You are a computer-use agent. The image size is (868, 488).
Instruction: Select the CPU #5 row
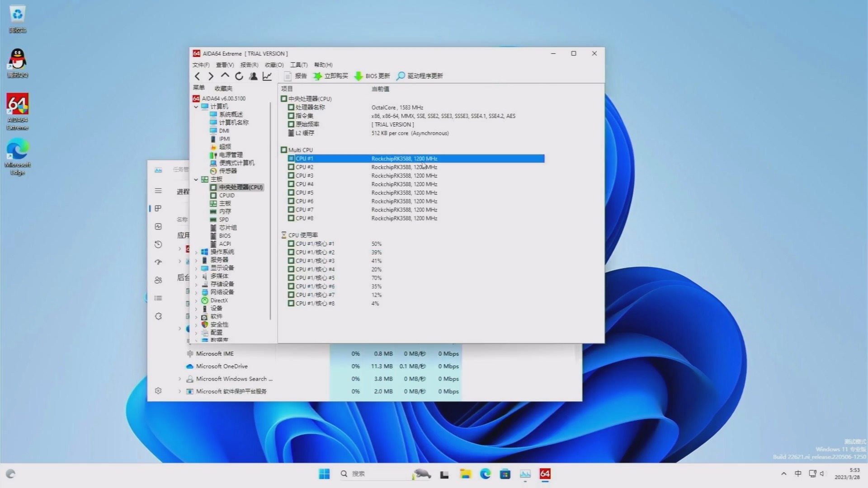pyautogui.click(x=416, y=193)
